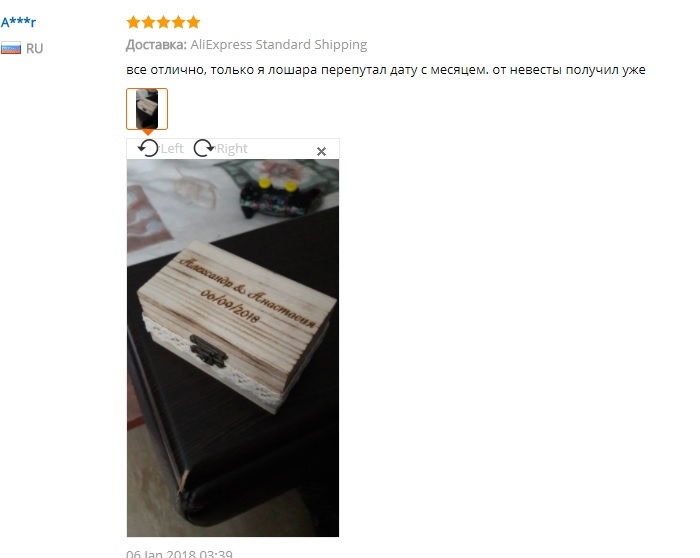Click the second orange rating star
The width and height of the screenshot is (700, 558).
tap(149, 22)
